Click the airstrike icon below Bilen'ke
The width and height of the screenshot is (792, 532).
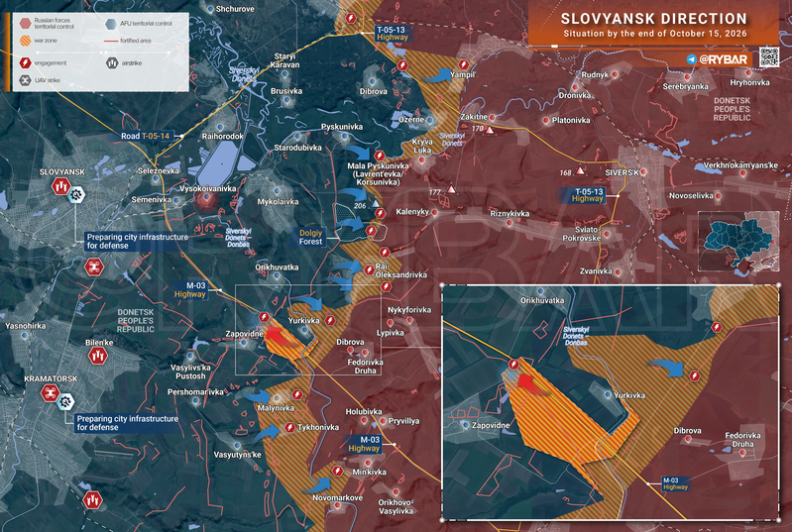tap(98, 356)
